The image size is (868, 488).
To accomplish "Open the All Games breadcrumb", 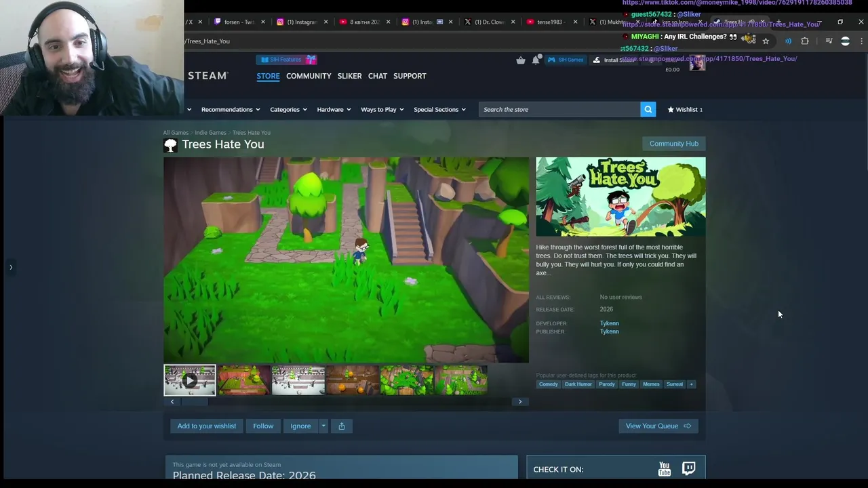I will point(176,133).
